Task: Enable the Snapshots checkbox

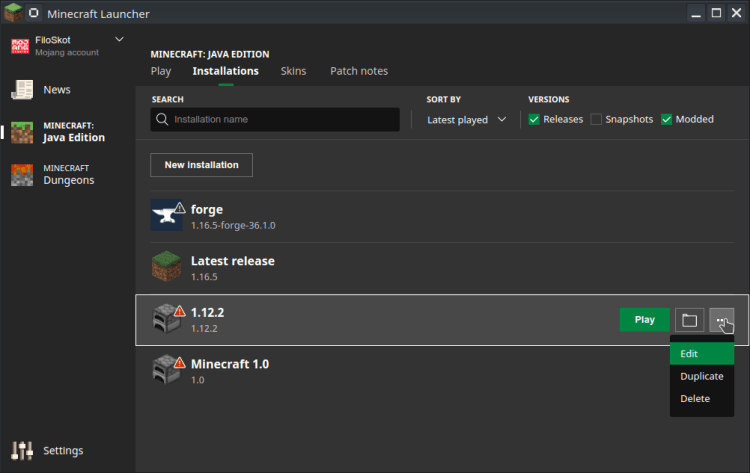Action: point(596,119)
